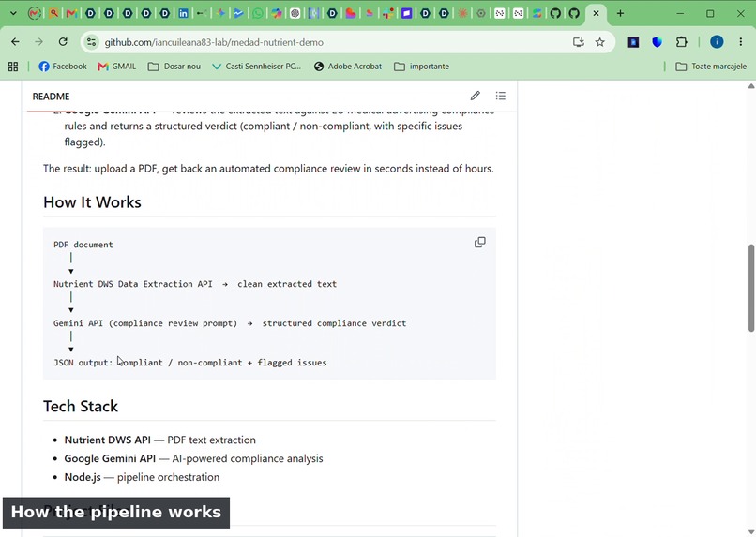Open the dark blue square extension icon

pos(633,42)
